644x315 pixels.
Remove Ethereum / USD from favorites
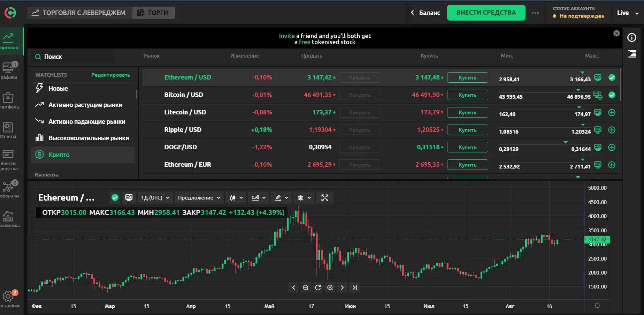coord(612,77)
